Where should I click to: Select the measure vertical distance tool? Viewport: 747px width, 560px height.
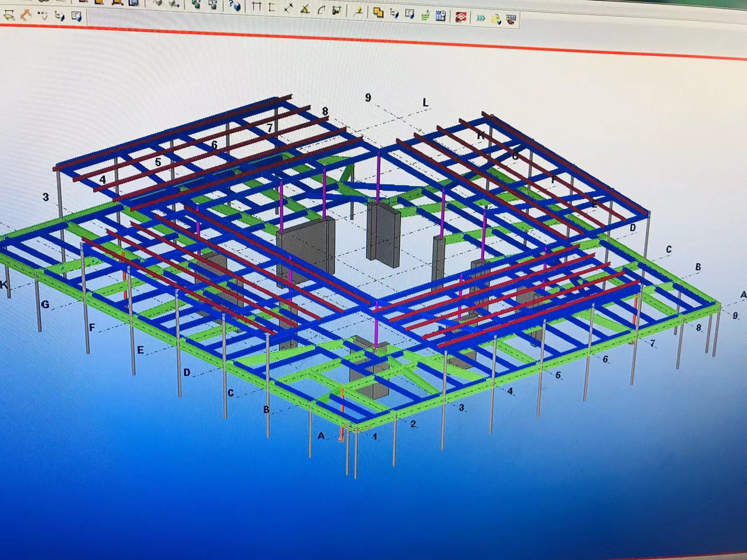(x=272, y=7)
